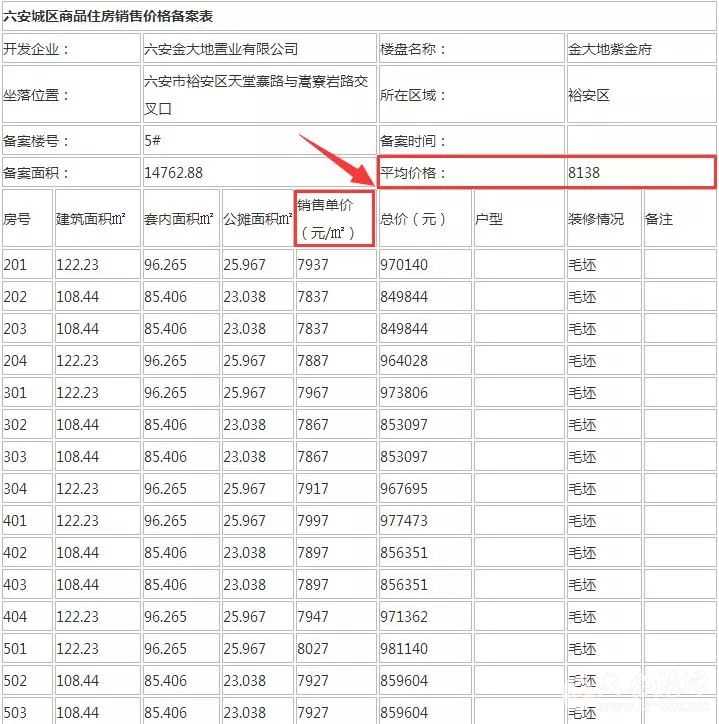
Task: Click the average price value 8138
Action: pos(584,173)
